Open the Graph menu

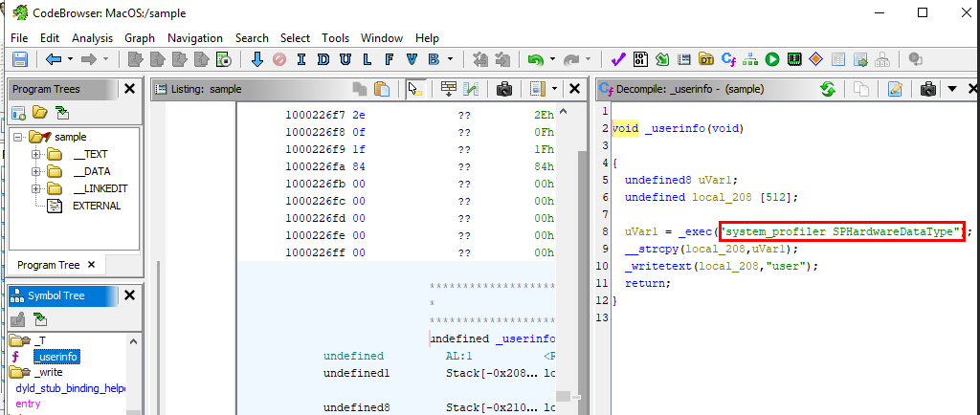coord(140,38)
